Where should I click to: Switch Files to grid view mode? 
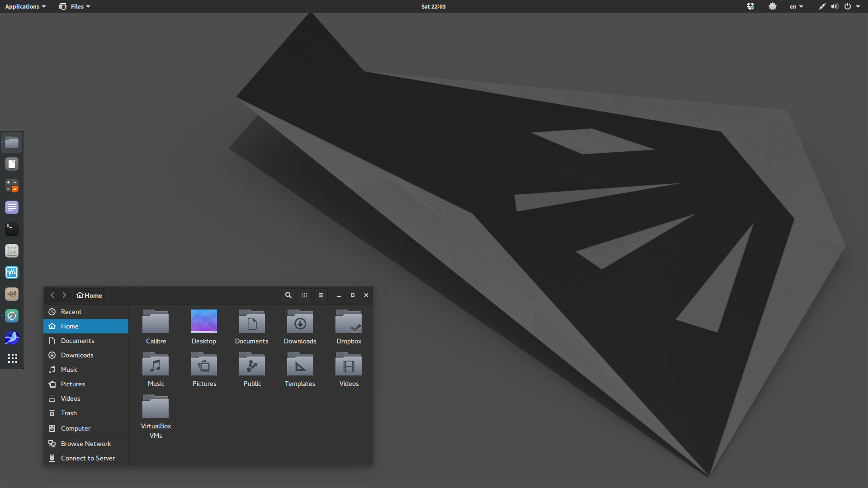305,295
